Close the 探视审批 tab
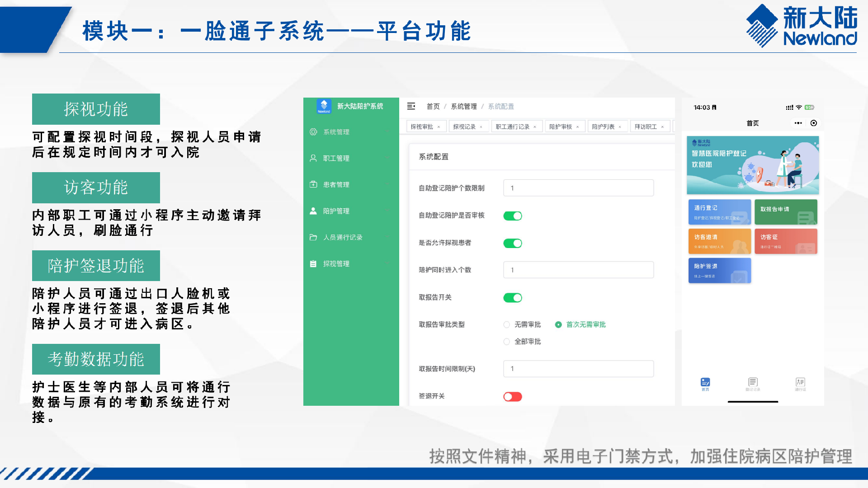868x488 pixels. click(x=439, y=127)
